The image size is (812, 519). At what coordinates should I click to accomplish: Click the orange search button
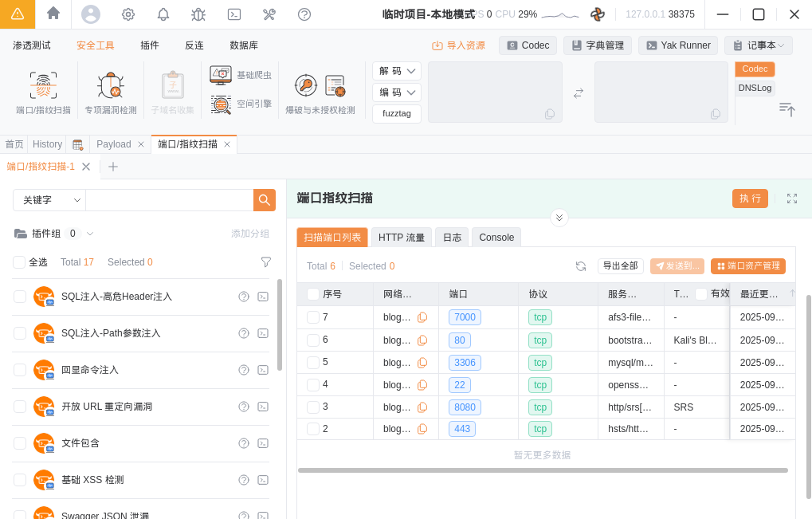pos(264,200)
